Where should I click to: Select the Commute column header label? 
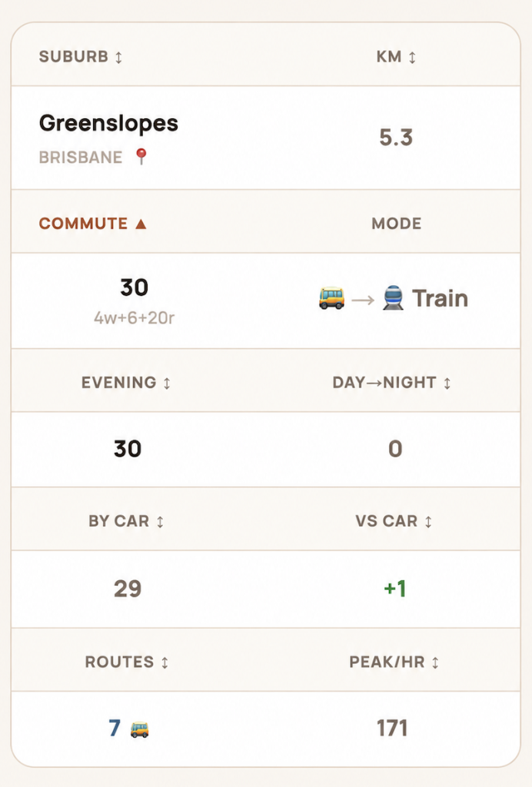(x=83, y=224)
